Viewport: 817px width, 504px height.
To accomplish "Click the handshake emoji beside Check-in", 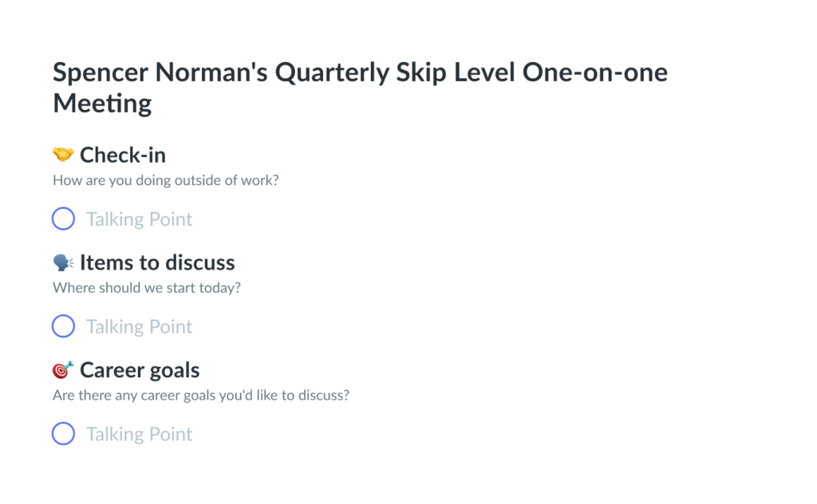I will (x=63, y=155).
